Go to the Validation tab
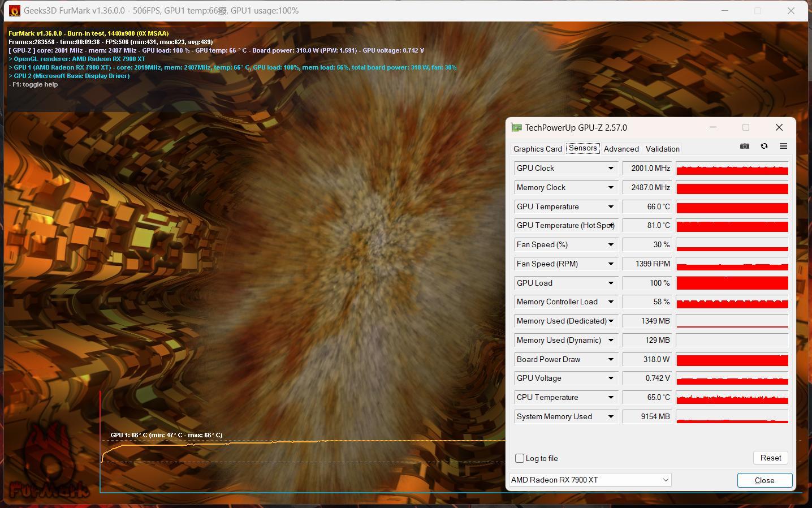Image resolution: width=812 pixels, height=508 pixels. [662, 149]
